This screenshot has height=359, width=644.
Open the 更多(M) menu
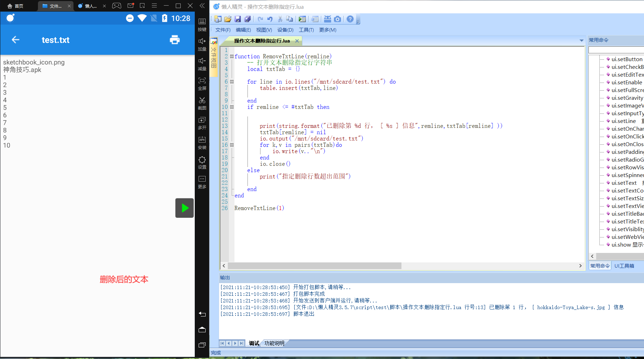(328, 30)
